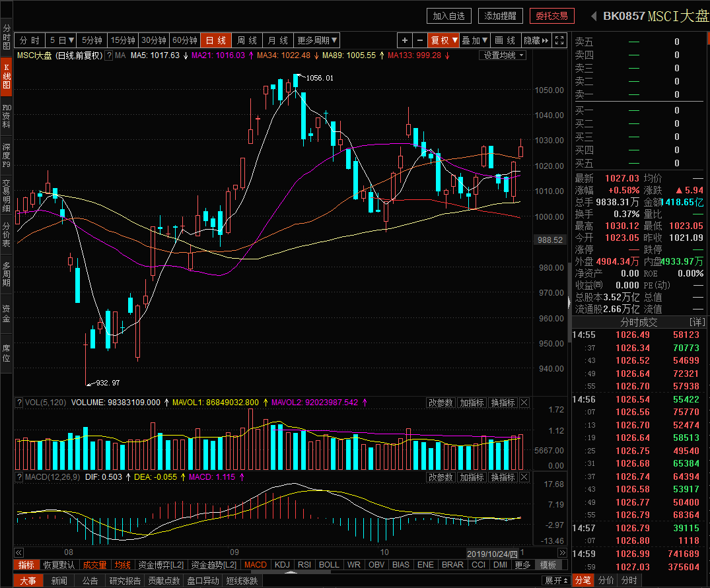Jump timeline to end with double-right arrow
This screenshot has width=710, height=588.
[562, 552]
